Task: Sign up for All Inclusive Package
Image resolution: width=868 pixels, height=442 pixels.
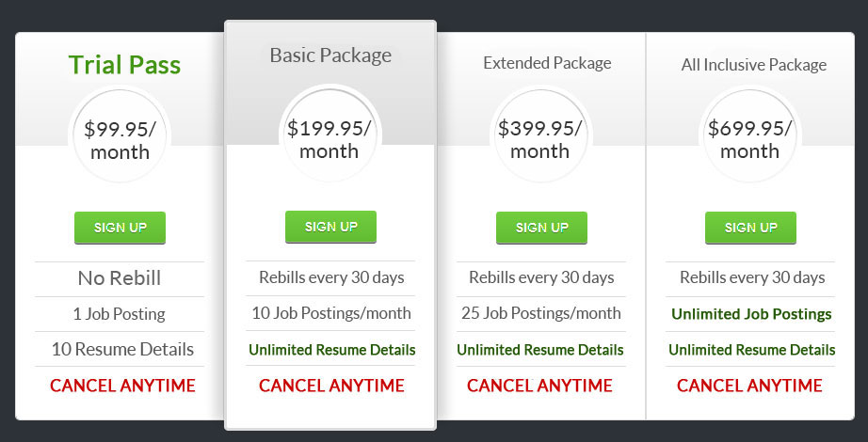Action: [750, 228]
